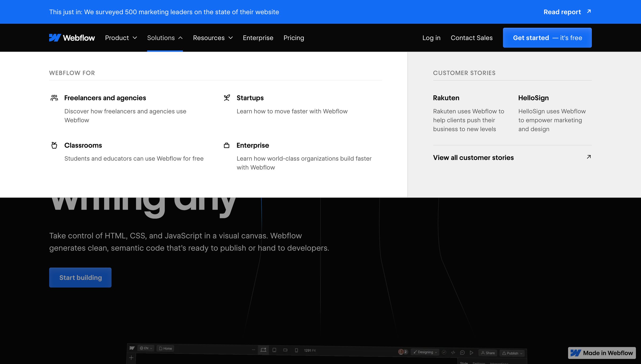Click the Enterprise briefcase icon

tap(226, 145)
